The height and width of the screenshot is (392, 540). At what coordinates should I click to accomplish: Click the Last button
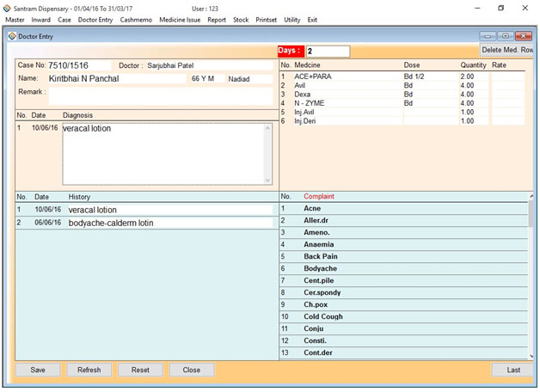tap(512, 370)
